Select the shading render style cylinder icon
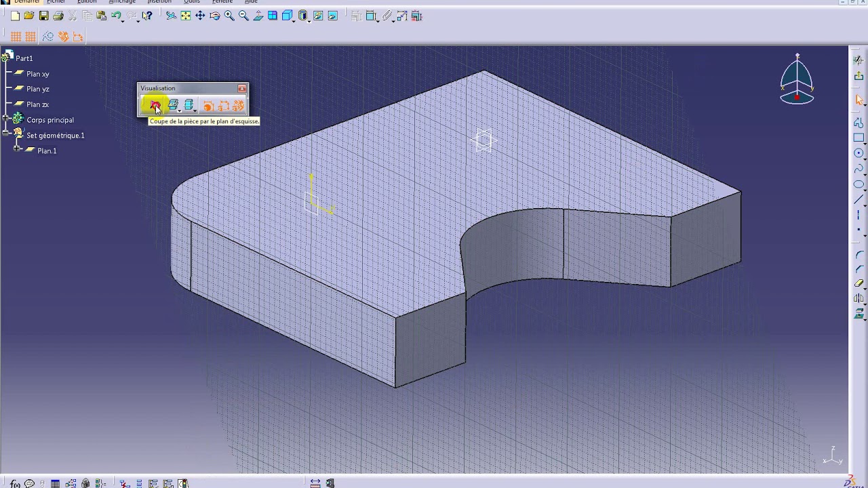The width and height of the screenshot is (868, 488). tap(302, 16)
